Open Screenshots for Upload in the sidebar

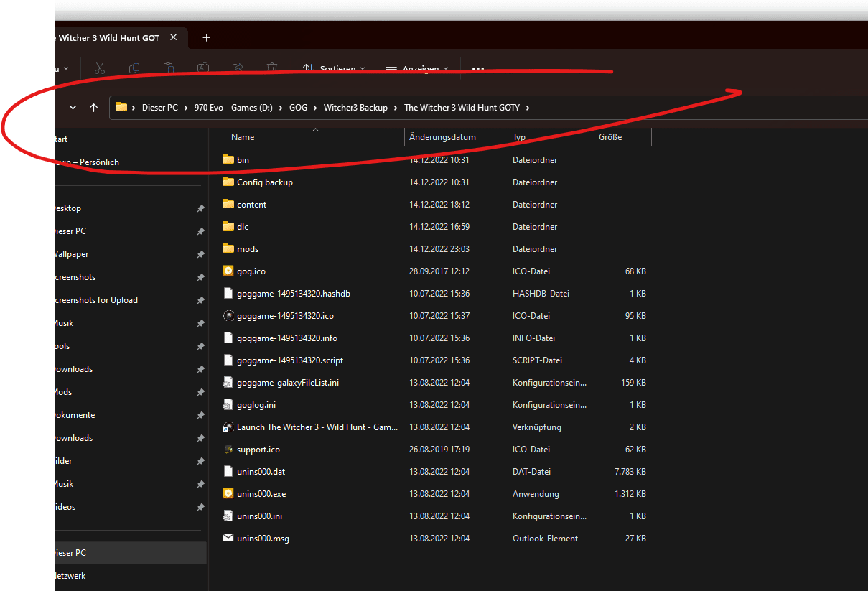click(x=96, y=300)
